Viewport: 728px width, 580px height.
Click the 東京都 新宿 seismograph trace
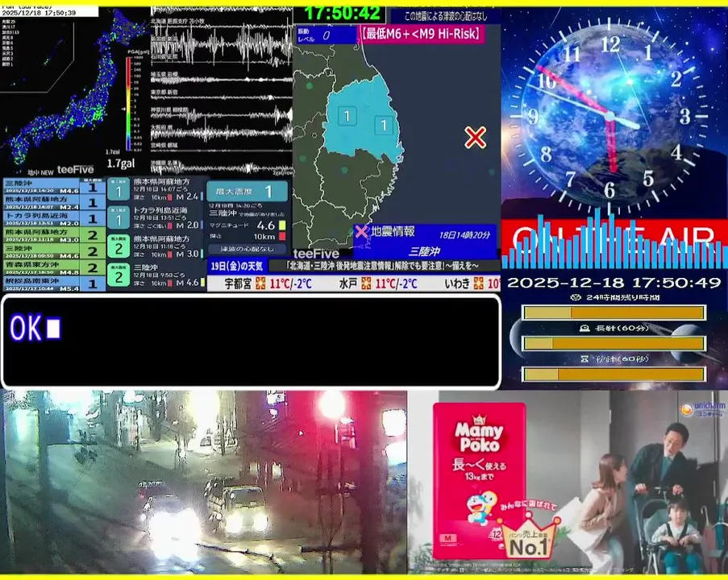222,97
